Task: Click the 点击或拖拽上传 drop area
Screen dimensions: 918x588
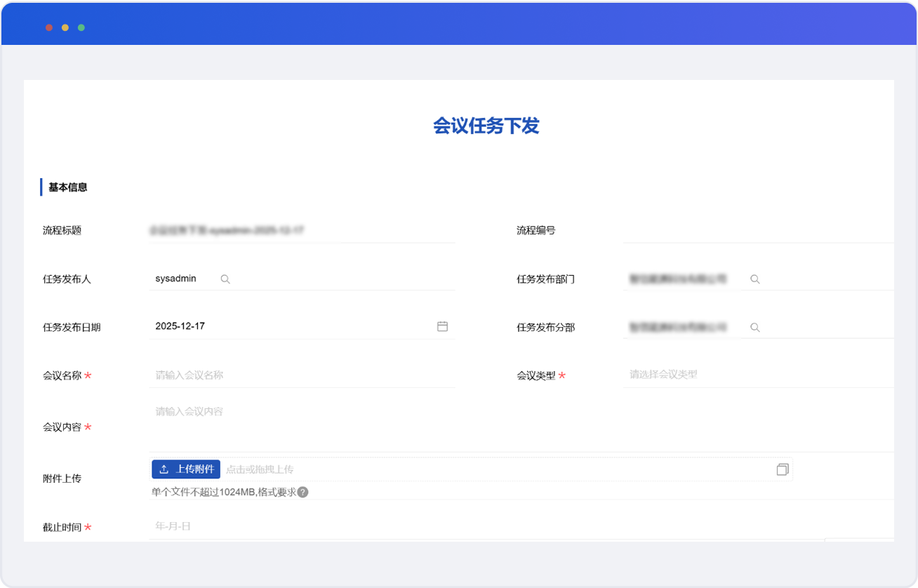Action: pyautogui.click(x=491, y=469)
